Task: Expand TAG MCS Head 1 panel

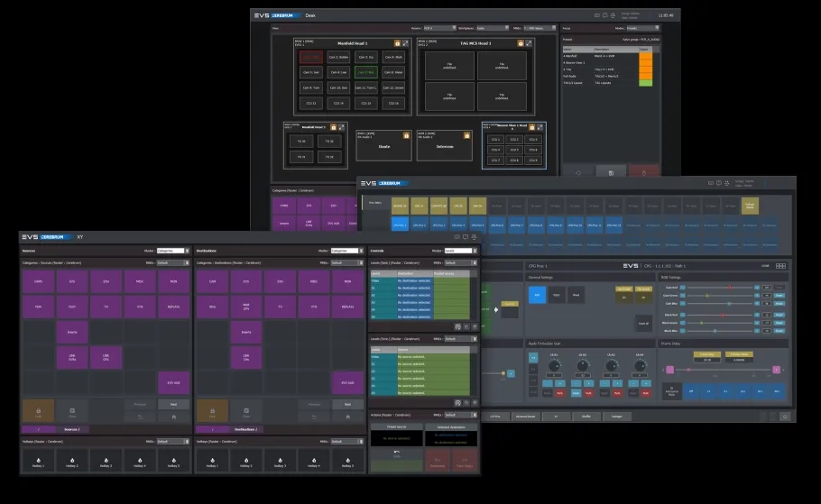Action: tap(529, 43)
